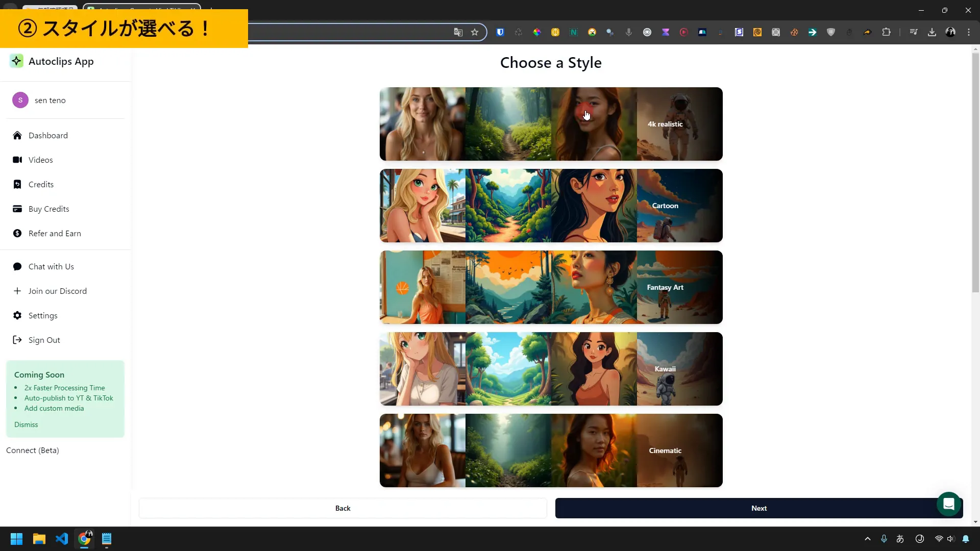Viewport: 980px width, 551px height.
Task: Click the Settings gear icon
Action: (17, 315)
